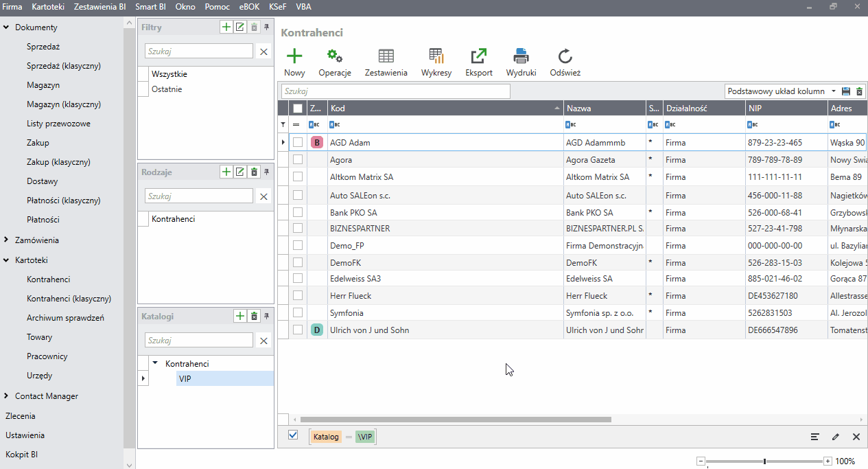
Task: Open the Podstawowy układ kolumn dropdown
Action: tap(833, 91)
